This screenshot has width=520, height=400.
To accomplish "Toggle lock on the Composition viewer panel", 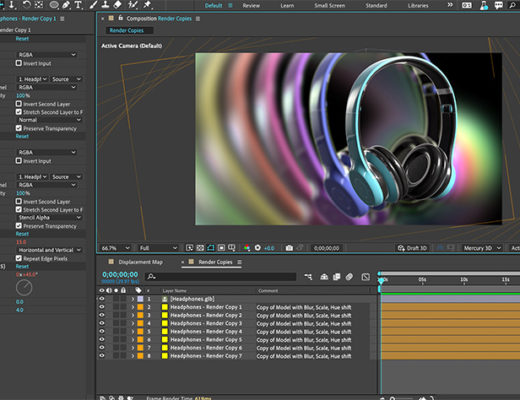I will [x=121, y=18].
